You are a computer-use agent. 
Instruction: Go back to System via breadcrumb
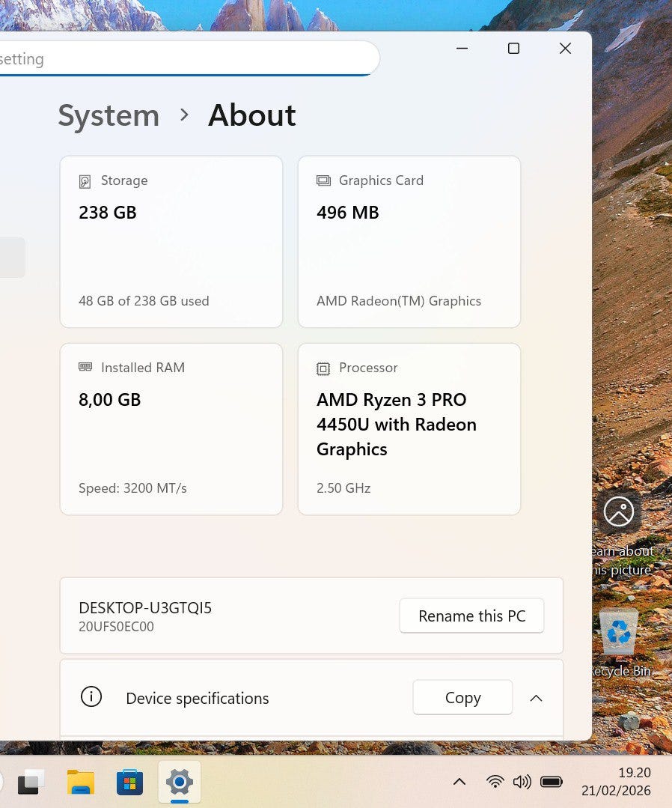click(x=109, y=115)
